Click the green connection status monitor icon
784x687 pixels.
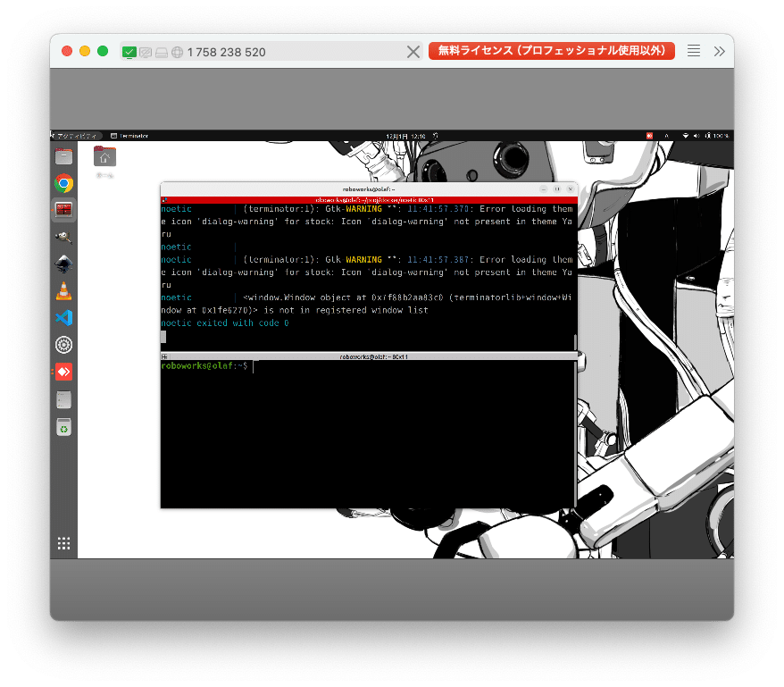(129, 52)
